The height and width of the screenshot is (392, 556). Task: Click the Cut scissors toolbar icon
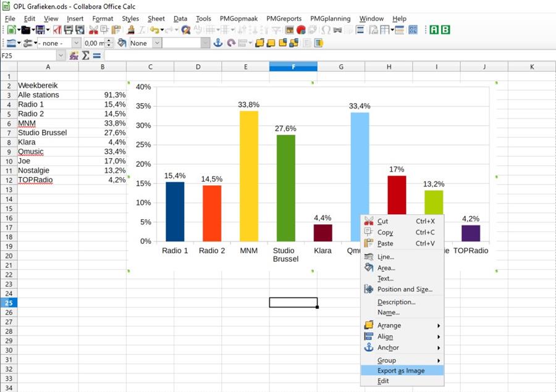click(93, 30)
